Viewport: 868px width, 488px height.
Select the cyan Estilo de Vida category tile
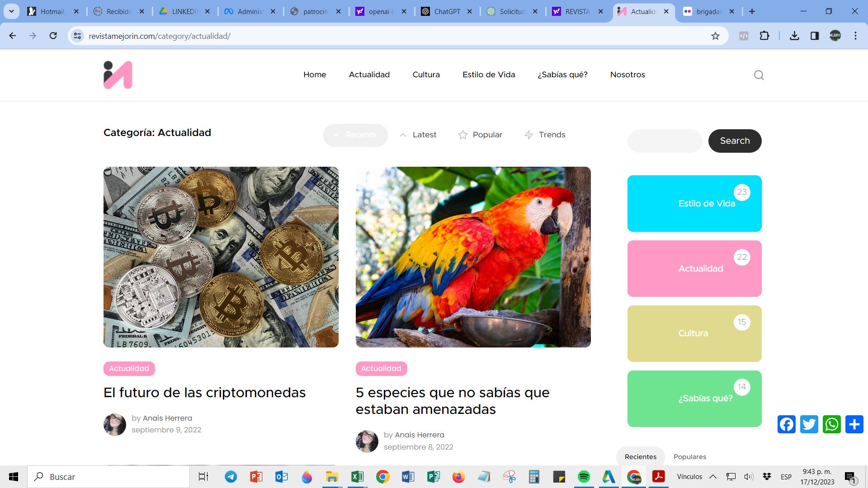click(694, 203)
